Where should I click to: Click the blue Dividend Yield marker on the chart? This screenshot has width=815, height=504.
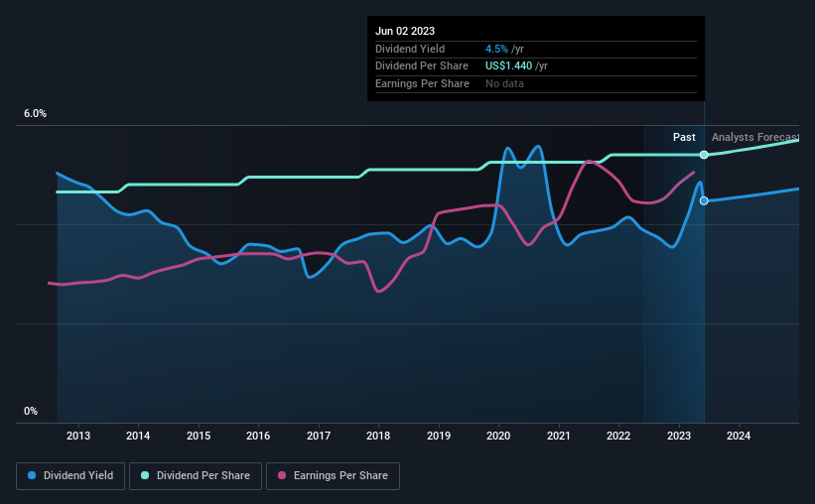(x=704, y=200)
